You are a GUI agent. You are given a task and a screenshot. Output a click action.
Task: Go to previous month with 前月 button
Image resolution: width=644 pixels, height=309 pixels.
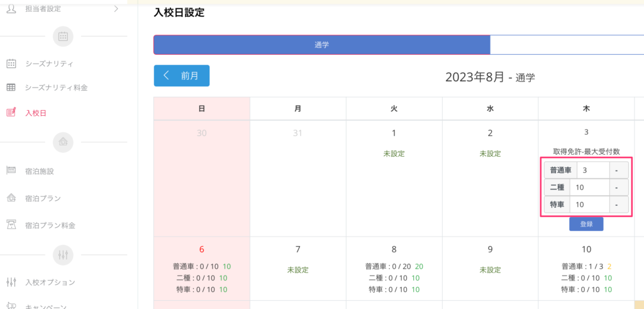pyautogui.click(x=182, y=76)
